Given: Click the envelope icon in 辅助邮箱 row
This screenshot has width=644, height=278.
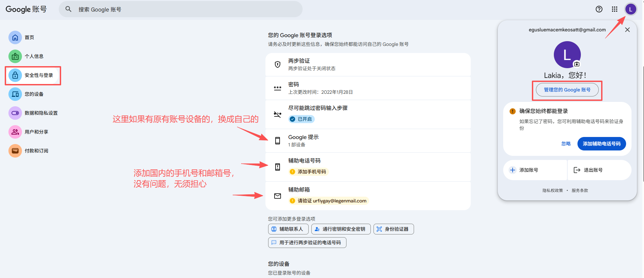Looking at the screenshot, I should coord(278,196).
